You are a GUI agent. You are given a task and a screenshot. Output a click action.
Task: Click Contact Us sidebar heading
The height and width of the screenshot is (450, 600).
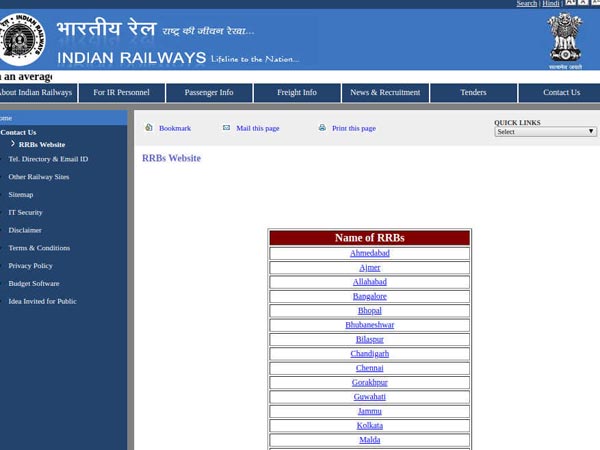coord(18,132)
